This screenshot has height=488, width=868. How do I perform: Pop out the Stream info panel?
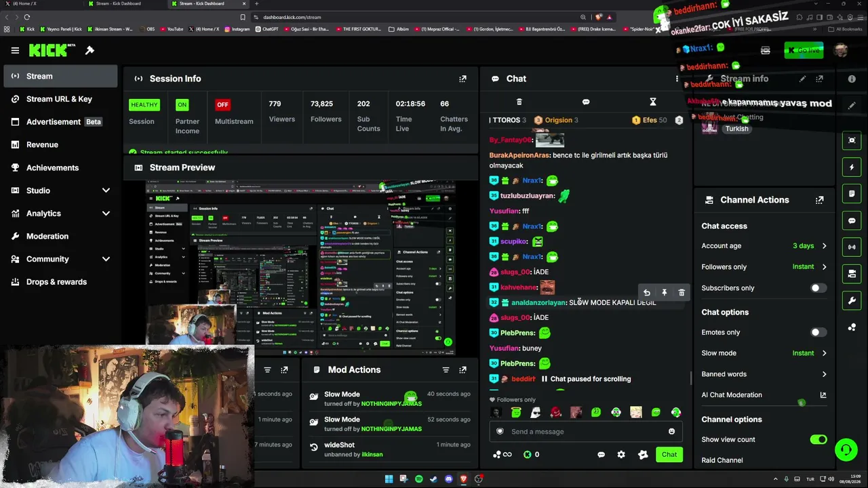pos(820,79)
